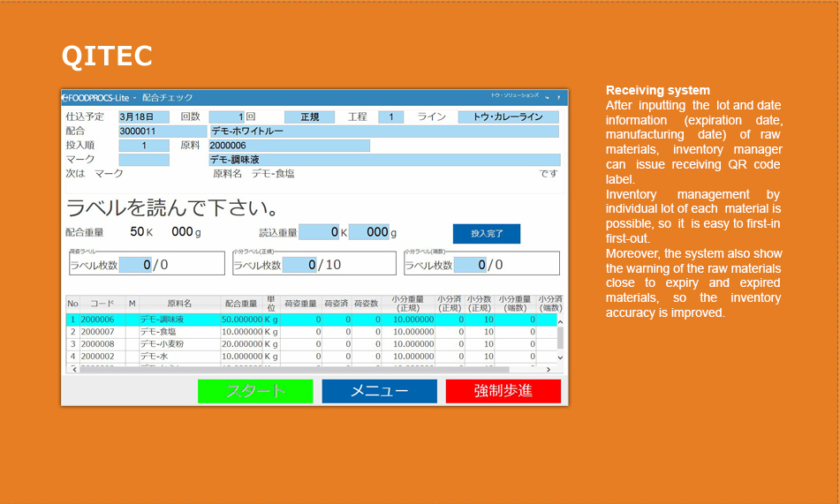Click the help question mark icon
Image resolution: width=840 pixels, height=504 pixels.
558,97
